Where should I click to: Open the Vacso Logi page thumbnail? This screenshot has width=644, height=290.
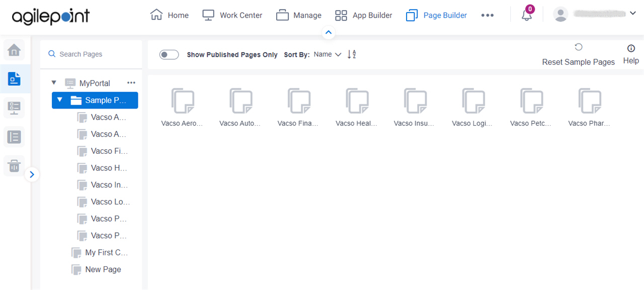point(473,101)
